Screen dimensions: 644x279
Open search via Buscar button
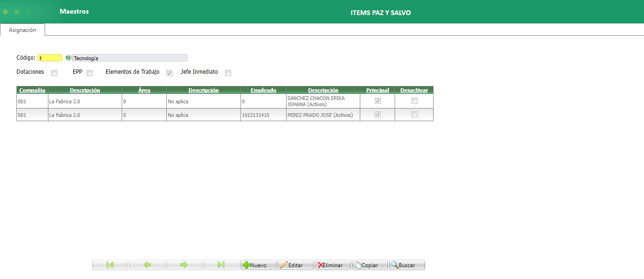tap(407, 265)
